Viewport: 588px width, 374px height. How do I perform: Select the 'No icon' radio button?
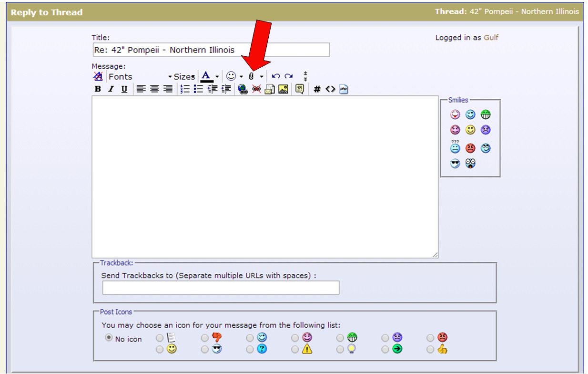[x=109, y=338]
